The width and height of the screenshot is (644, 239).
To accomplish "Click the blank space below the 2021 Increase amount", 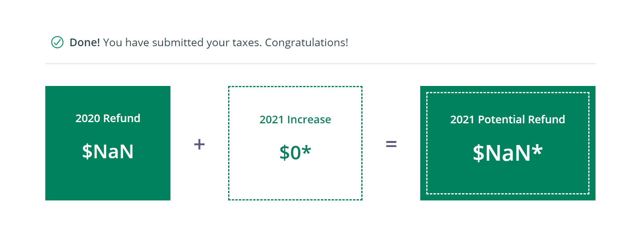I will [295, 181].
